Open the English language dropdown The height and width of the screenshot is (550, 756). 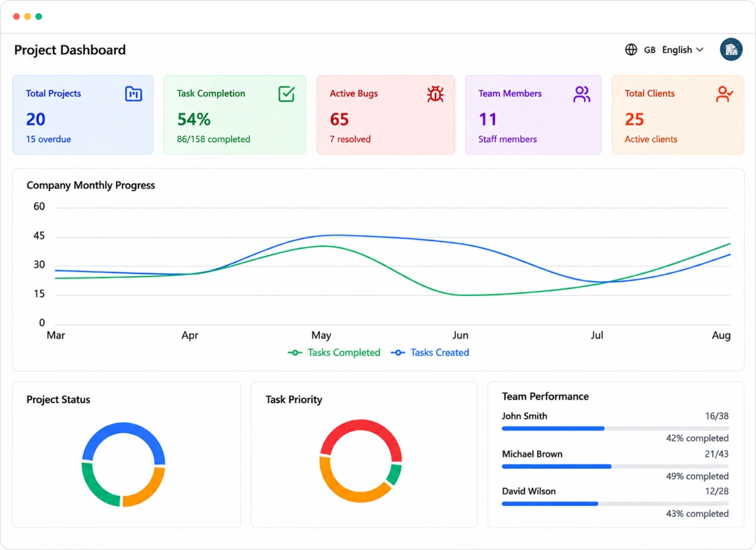[682, 50]
